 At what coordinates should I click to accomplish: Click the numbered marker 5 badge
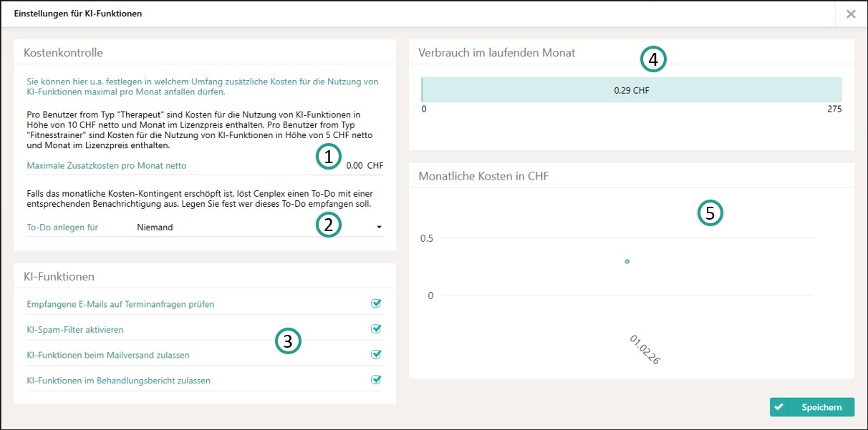(710, 212)
